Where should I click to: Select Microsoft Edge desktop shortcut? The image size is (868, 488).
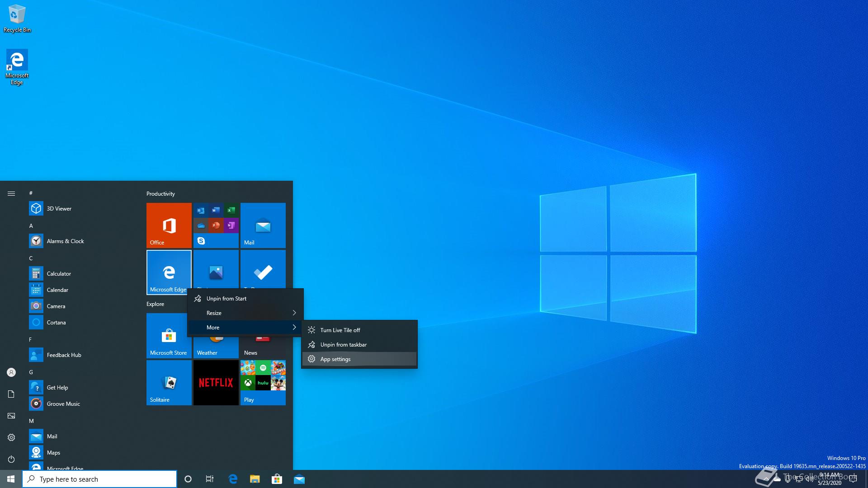(x=17, y=67)
